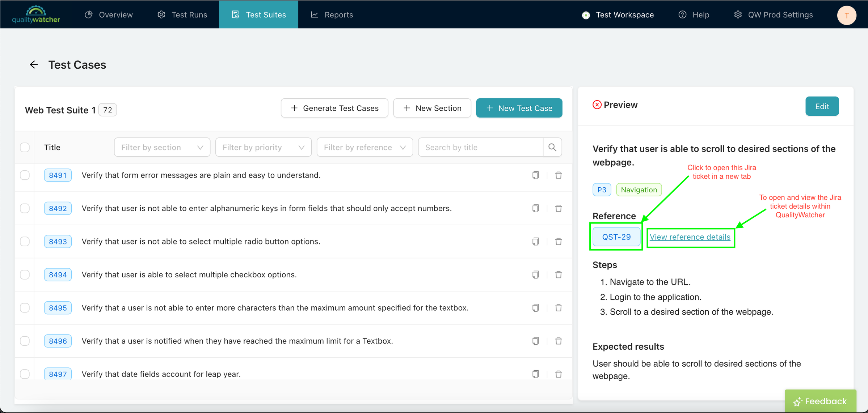This screenshot has height=413, width=868.
Task: Click the duplicate icon for test case 8491
Action: coord(535,175)
